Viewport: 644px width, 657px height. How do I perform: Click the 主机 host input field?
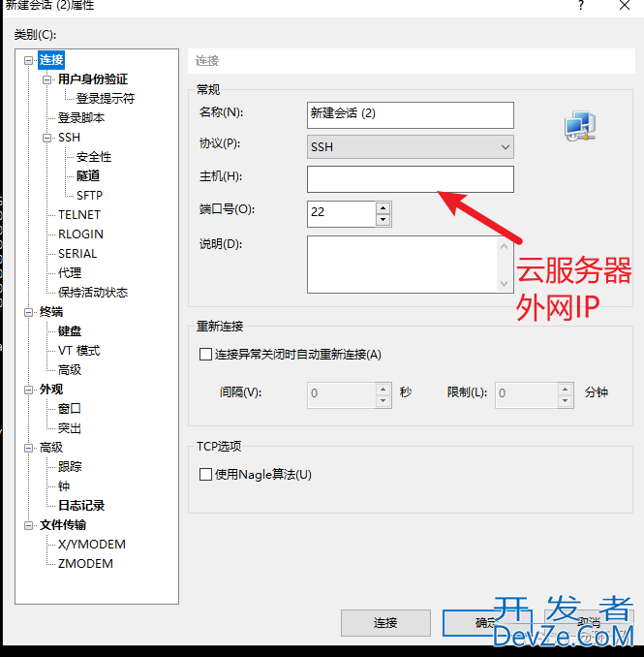411,179
